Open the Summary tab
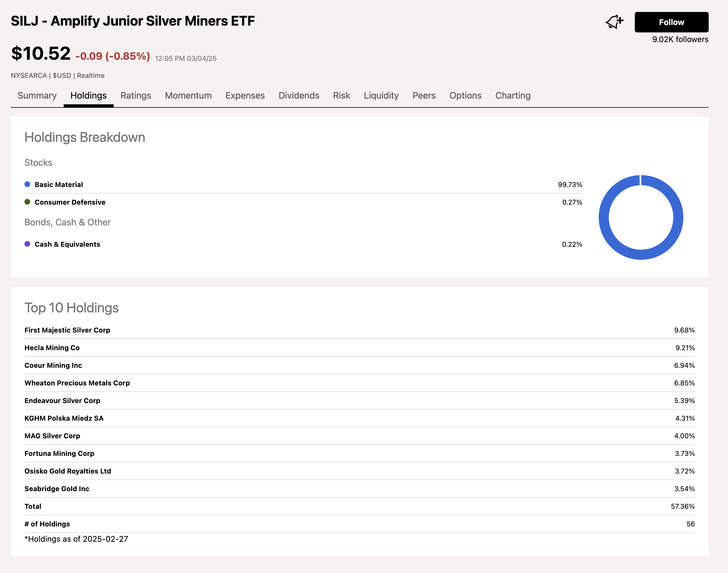The width and height of the screenshot is (728, 573). point(37,95)
